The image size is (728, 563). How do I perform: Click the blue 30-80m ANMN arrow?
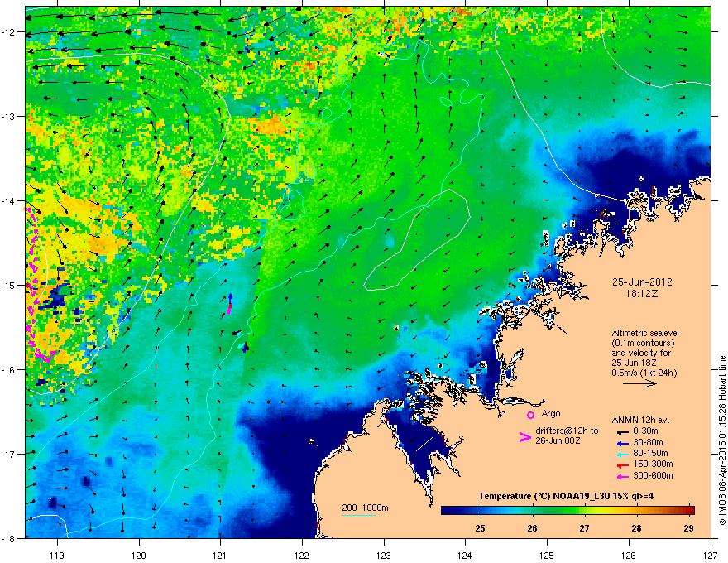coord(621,443)
